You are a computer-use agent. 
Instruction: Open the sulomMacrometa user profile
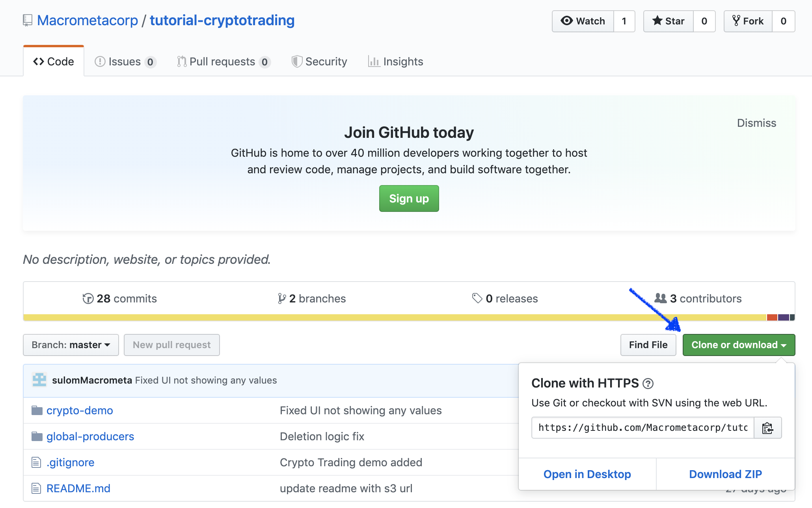coord(92,380)
